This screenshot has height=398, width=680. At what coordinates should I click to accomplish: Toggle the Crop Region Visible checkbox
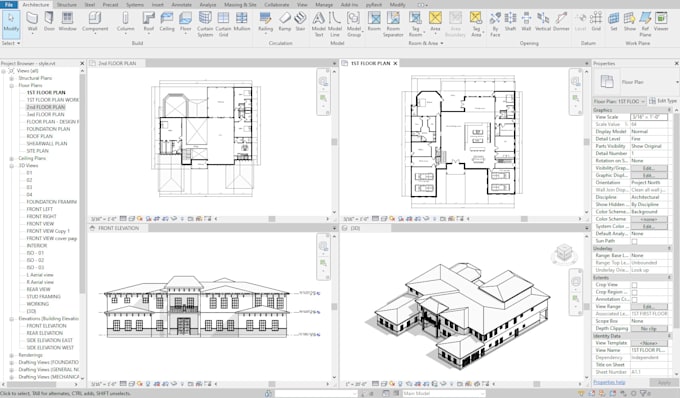coord(634,292)
